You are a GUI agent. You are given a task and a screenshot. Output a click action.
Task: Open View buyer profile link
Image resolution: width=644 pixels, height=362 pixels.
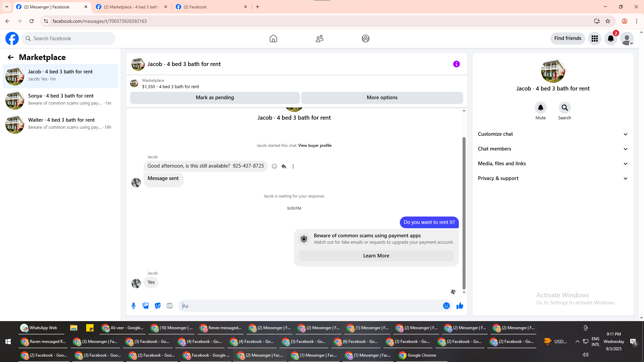pyautogui.click(x=315, y=145)
